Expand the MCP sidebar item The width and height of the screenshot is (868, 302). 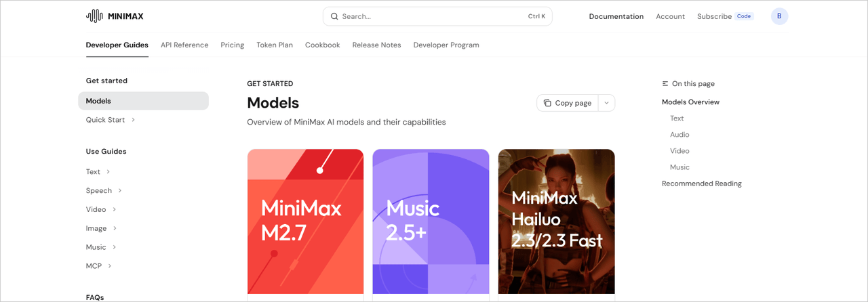[x=110, y=266]
